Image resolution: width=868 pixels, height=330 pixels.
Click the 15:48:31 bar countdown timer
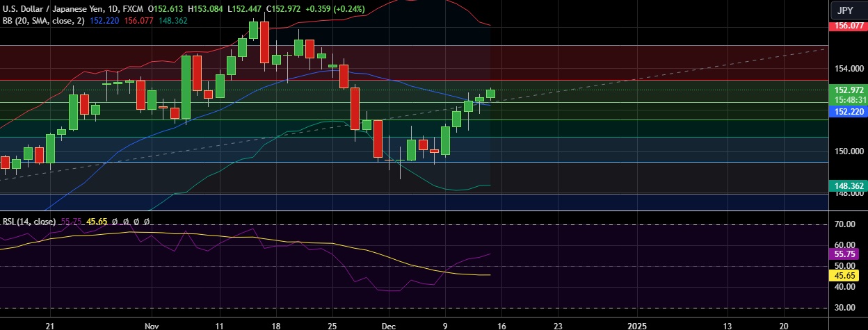click(848, 99)
